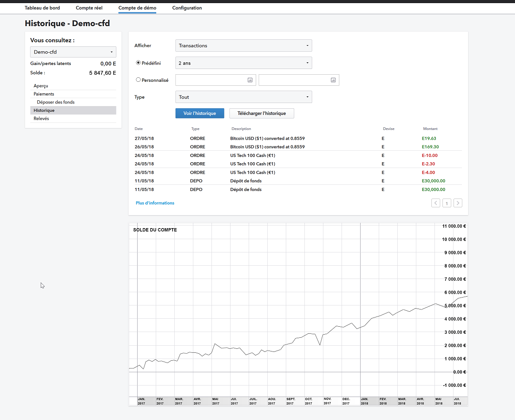Expand the Demo-cfd account selector
515x420 pixels.
[73, 52]
